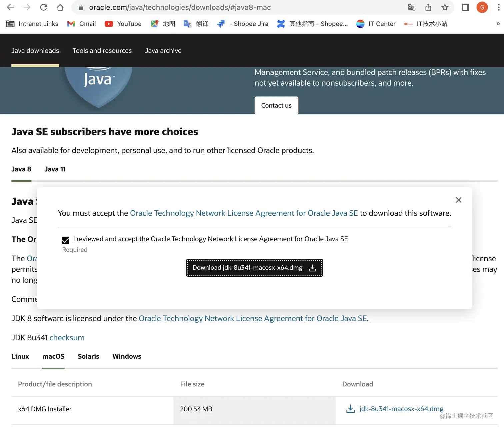Open Tools and resources nav tab
Image resolution: width=504 pixels, height=430 pixels.
point(102,51)
